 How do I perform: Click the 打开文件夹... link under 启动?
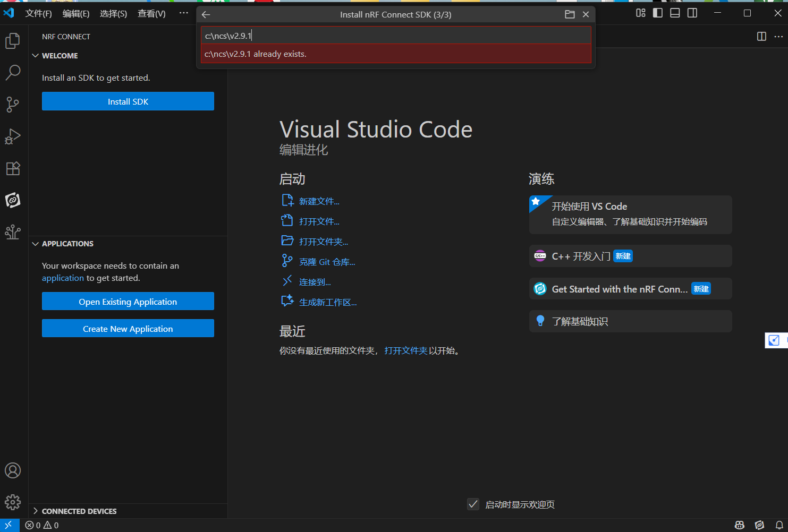click(x=324, y=242)
